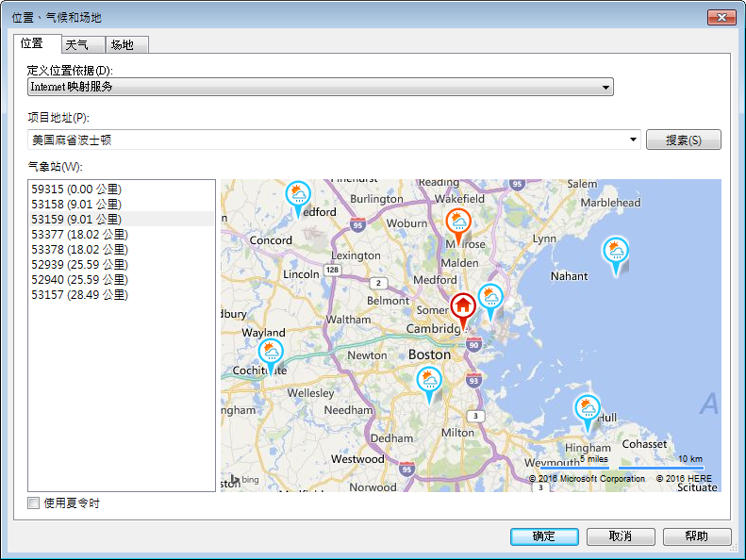This screenshot has width=746, height=560.
Task: Select weather station 53158 (9.01 公里)
Action: click(122, 205)
